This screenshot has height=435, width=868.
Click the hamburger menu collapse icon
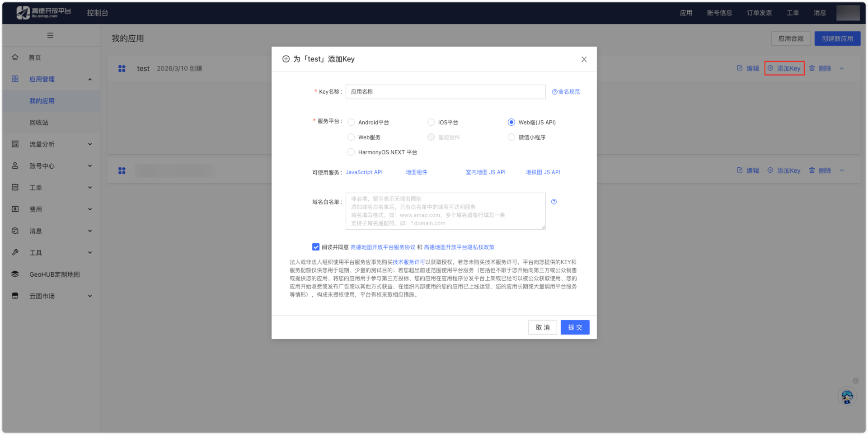(50, 35)
